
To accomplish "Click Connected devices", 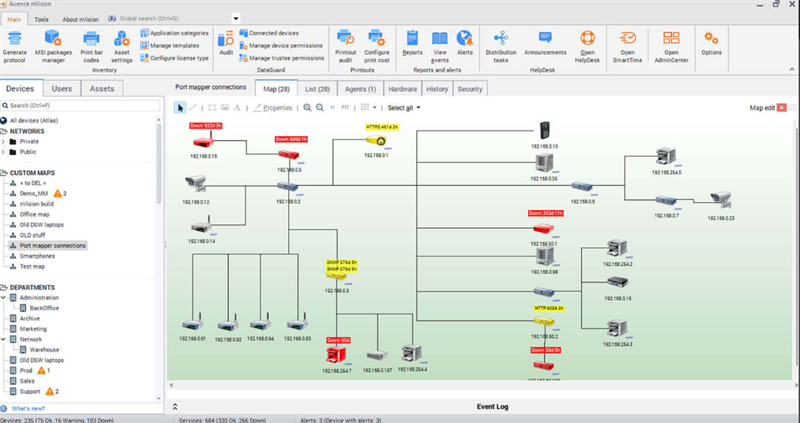I will (269, 33).
